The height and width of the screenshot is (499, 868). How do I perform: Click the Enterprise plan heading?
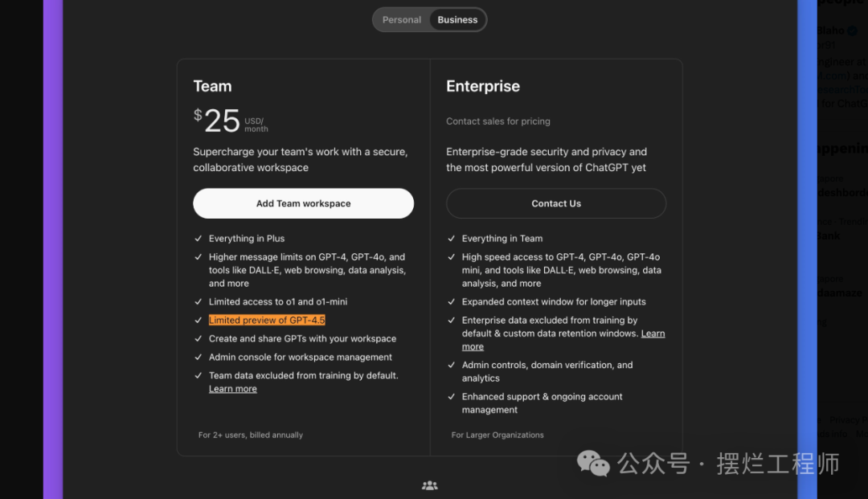(483, 86)
